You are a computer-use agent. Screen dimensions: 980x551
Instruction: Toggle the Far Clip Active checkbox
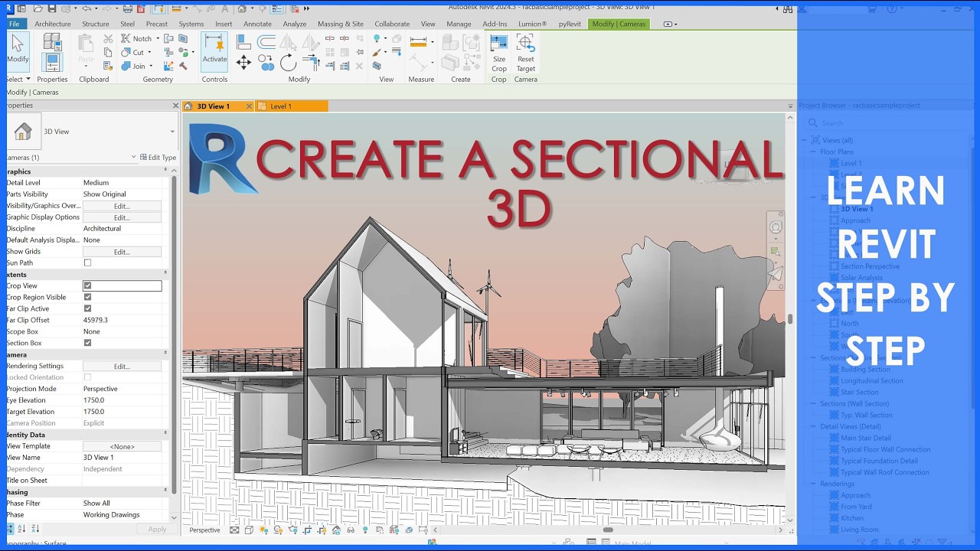87,308
